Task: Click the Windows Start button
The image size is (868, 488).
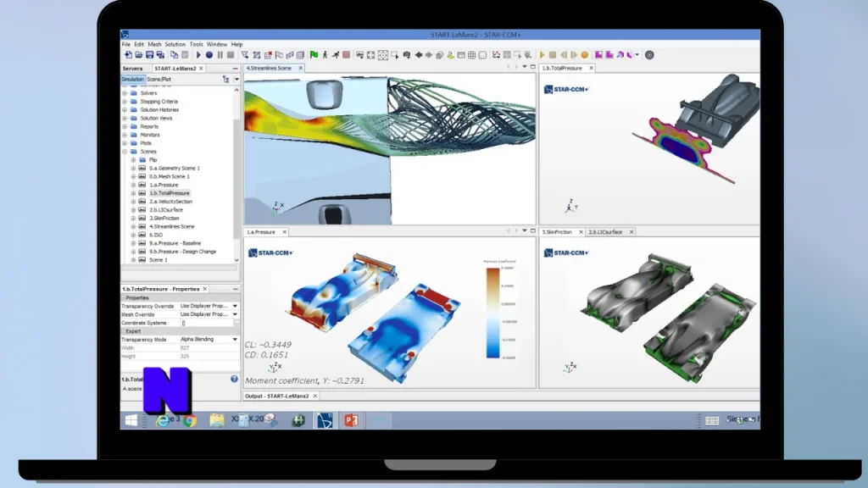Action: (x=131, y=420)
